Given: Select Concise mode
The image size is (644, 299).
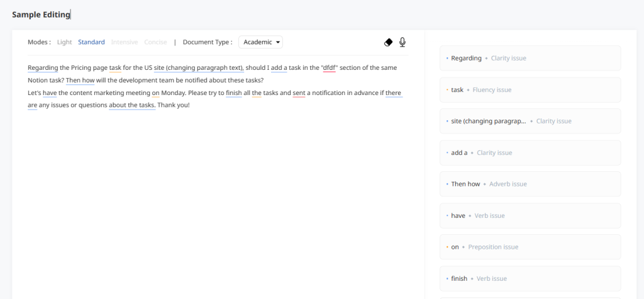Looking at the screenshot, I should point(155,42).
